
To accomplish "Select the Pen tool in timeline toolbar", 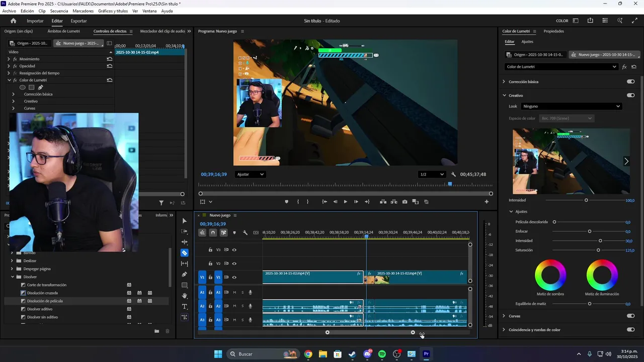I will coord(184,275).
